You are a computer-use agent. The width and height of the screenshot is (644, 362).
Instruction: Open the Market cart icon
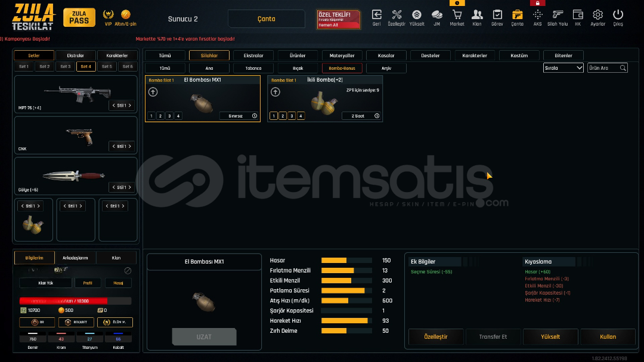pyautogui.click(x=457, y=15)
